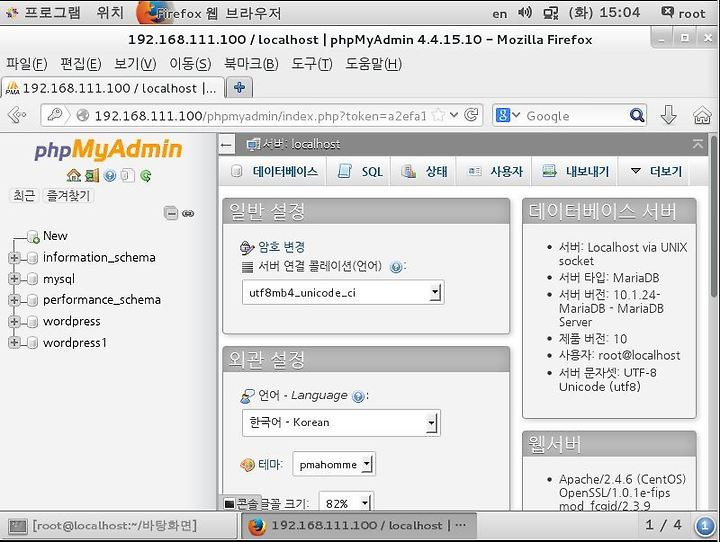Click the 최근 recent button
This screenshot has width=720, height=542.
pyautogui.click(x=24, y=196)
